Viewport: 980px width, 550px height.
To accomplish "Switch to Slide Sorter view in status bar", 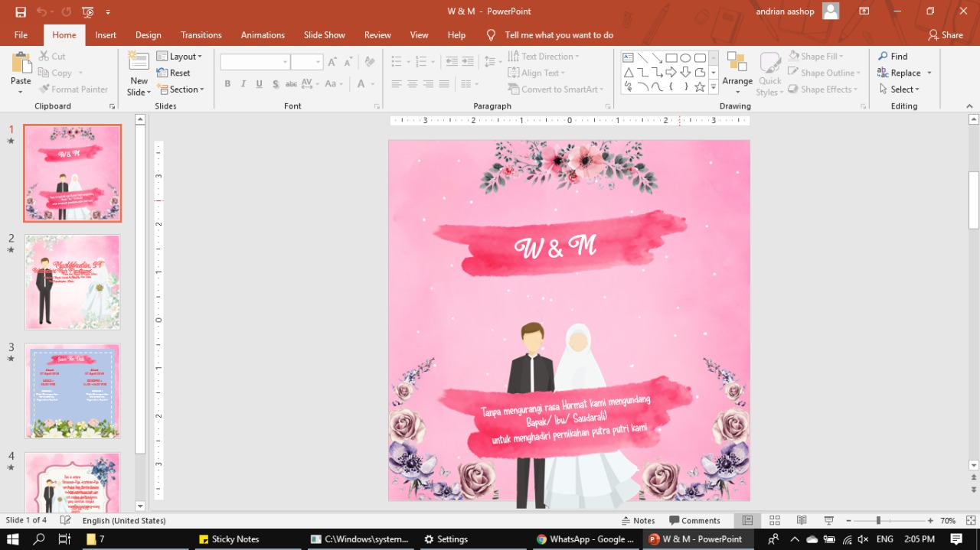I will (774, 519).
